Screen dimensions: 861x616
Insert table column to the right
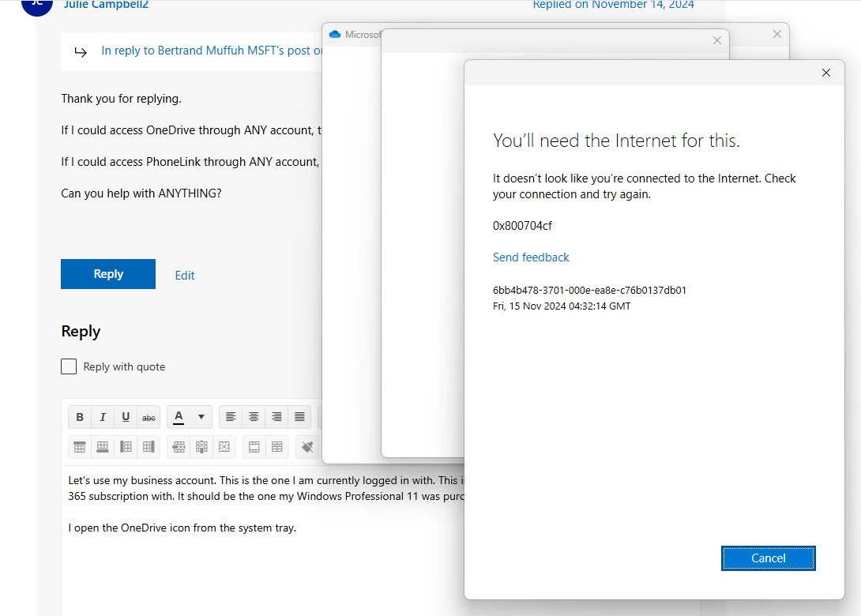149,447
